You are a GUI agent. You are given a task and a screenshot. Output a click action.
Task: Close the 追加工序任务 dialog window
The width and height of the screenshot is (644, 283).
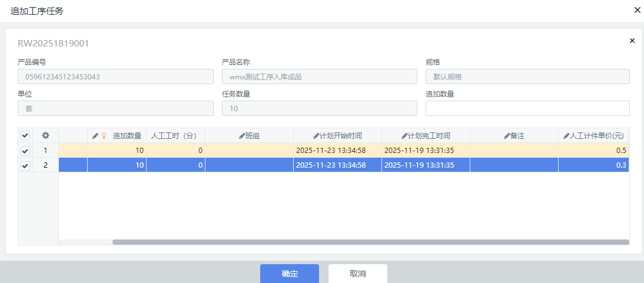tap(637, 10)
